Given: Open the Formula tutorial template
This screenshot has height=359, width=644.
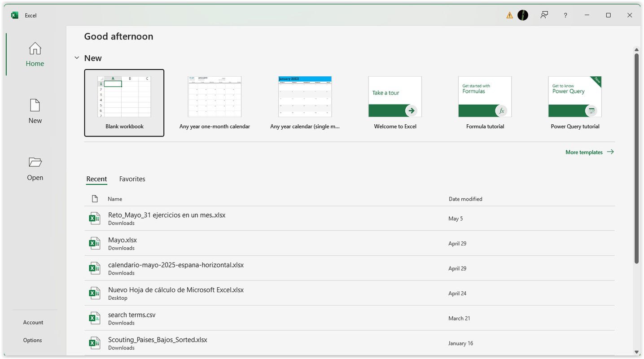Looking at the screenshot, I should [485, 96].
